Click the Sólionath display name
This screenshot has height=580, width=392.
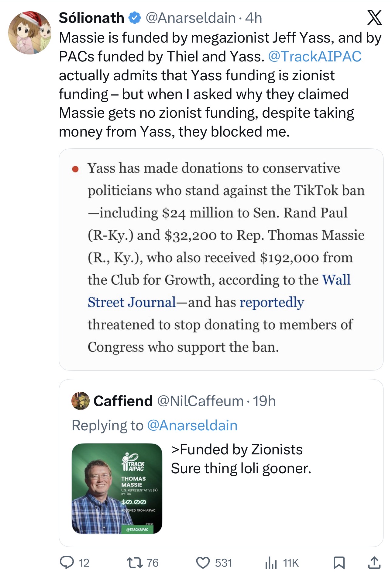click(x=91, y=18)
